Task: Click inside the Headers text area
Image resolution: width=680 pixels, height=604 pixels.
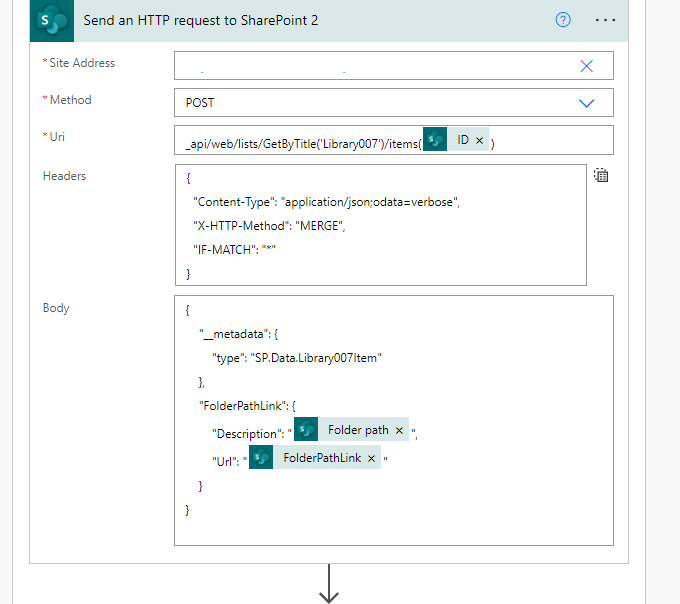Action: coord(381,225)
